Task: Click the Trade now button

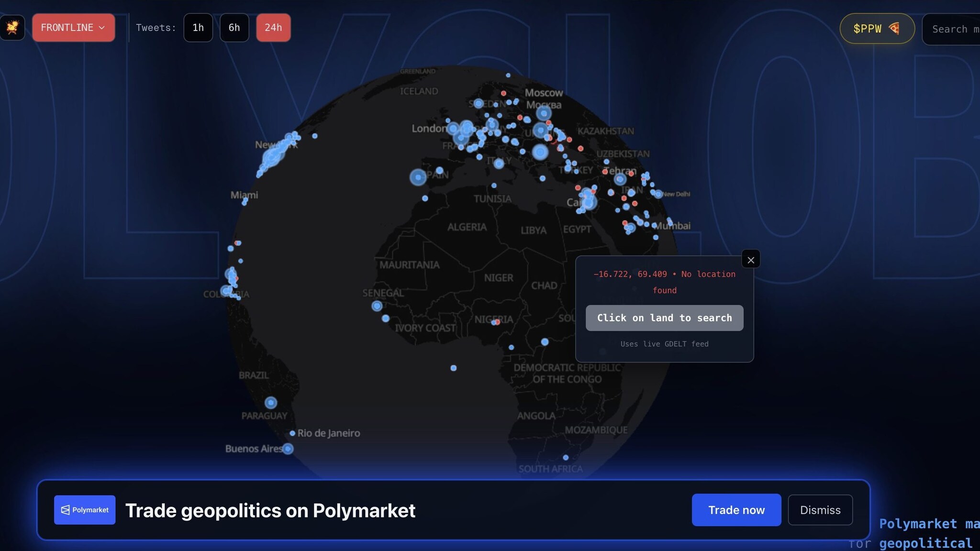Action: (x=736, y=510)
